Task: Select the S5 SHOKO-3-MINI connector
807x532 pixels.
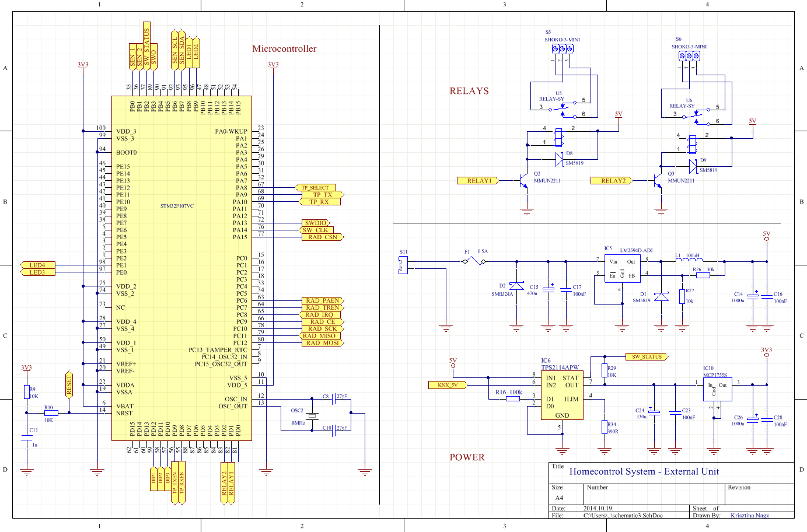Action: [562, 50]
